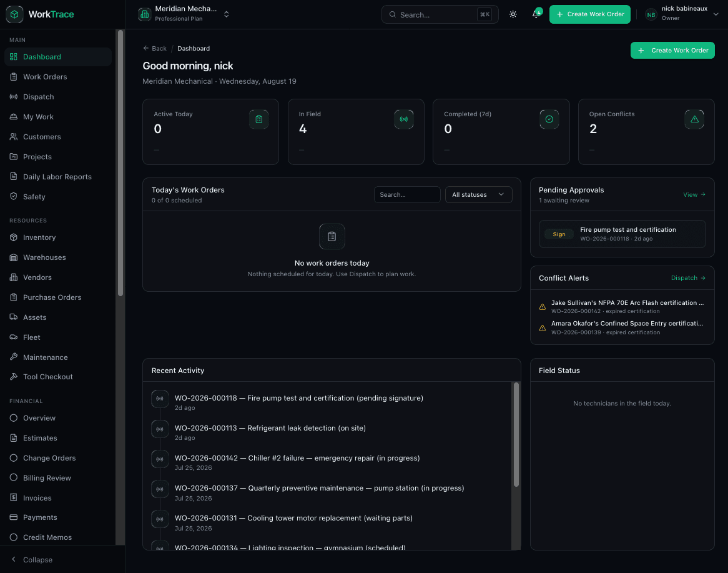
Task: Click the sidebar scrollbar thumb
Action: [x=121, y=163]
